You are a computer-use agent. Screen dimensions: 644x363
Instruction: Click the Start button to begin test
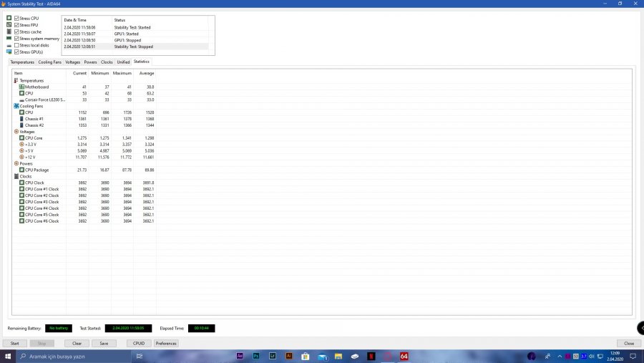click(x=15, y=343)
